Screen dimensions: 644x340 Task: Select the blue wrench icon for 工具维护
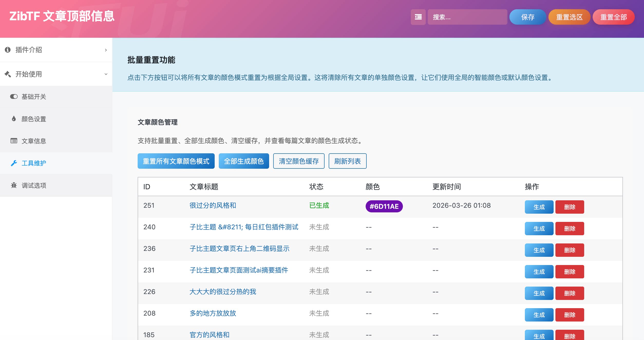pyautogui.click(x=14, y=163)
